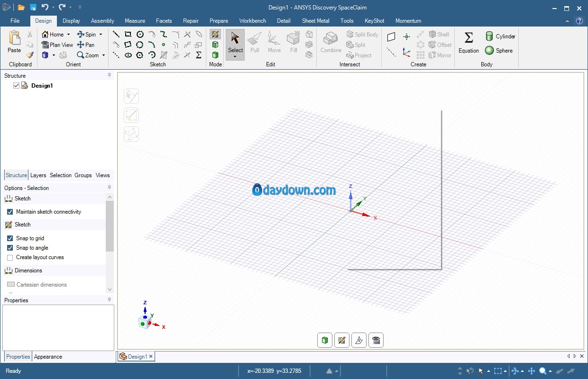Disable Snap to grid

click(10, 238)
